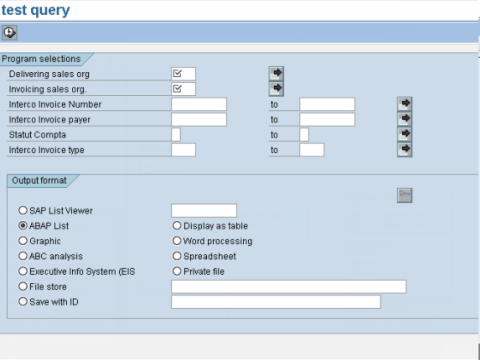Click the Save with ID text field
Screen dimensions: 480x360
tap(276, 302)
